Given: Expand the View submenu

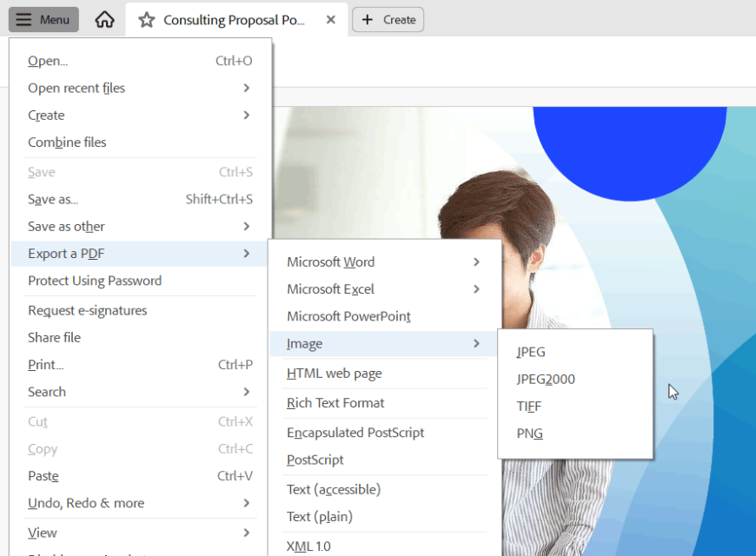Looking at the screenshot, I should (x=140, y=533).
